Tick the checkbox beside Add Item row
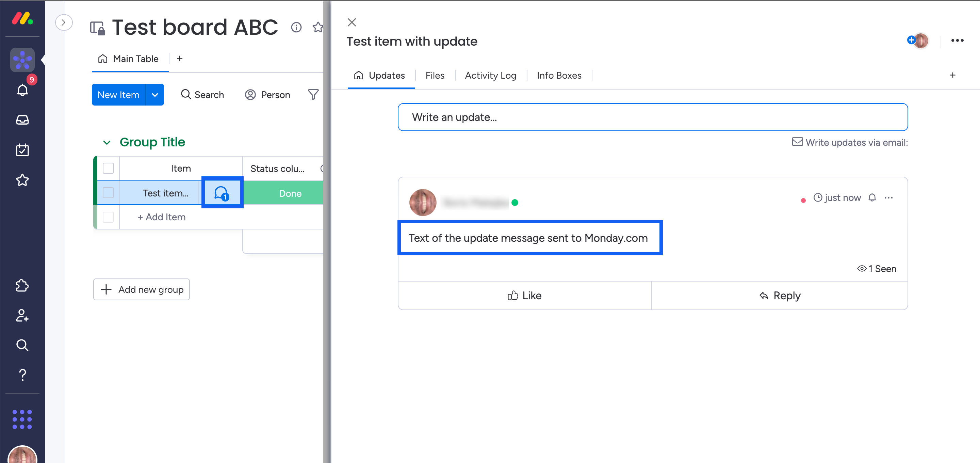Image resolution: width=980 pixels, height=463 pixels. pos(109,217)
